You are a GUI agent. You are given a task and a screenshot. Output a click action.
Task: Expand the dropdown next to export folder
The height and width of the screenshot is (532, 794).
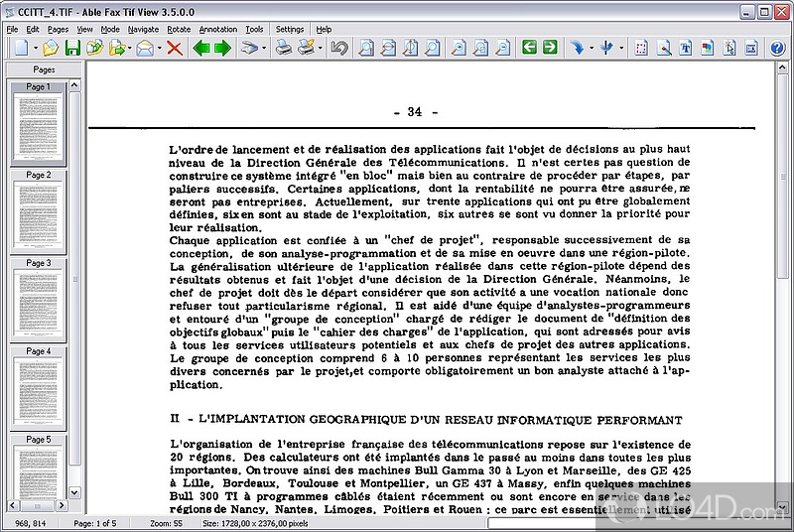coord(130,49)
